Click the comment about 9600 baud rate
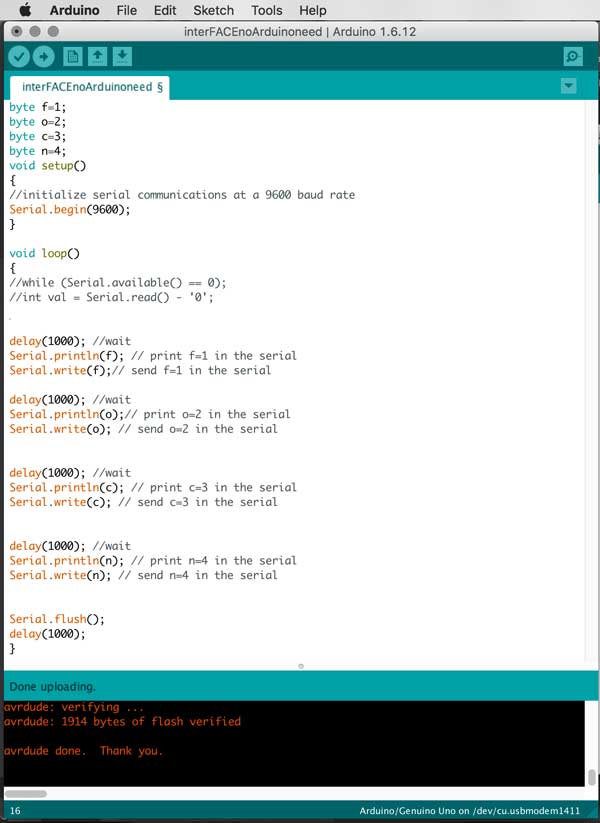Viewport: 600px width, 823px height. point(182,195)
